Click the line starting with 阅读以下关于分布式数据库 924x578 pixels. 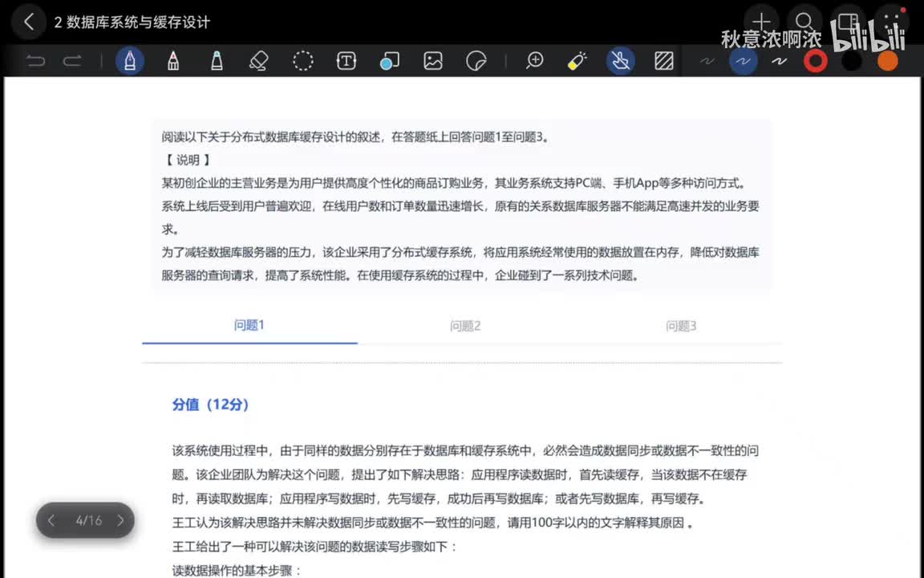pos(356,136)
